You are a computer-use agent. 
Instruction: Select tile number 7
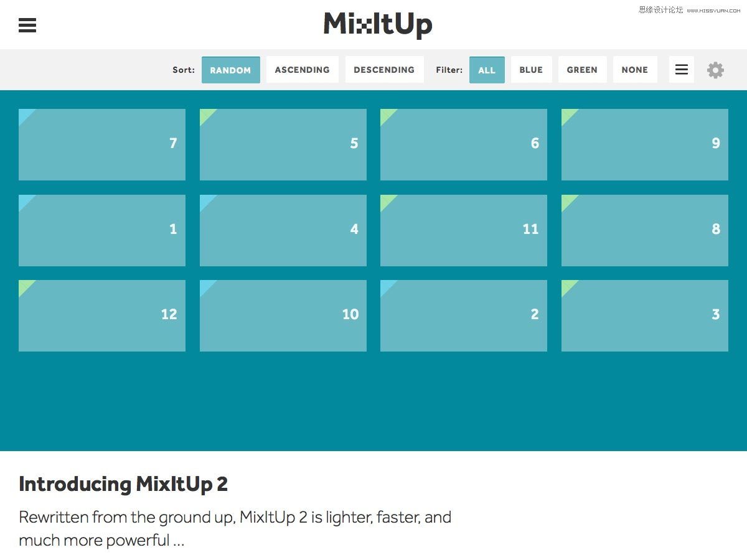pos(102,144)
